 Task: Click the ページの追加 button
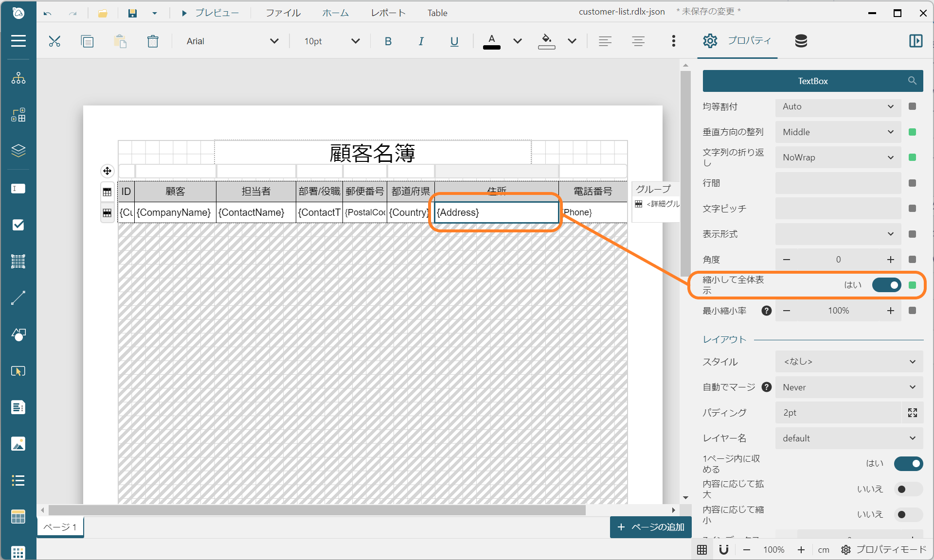(x=651, y=527)
